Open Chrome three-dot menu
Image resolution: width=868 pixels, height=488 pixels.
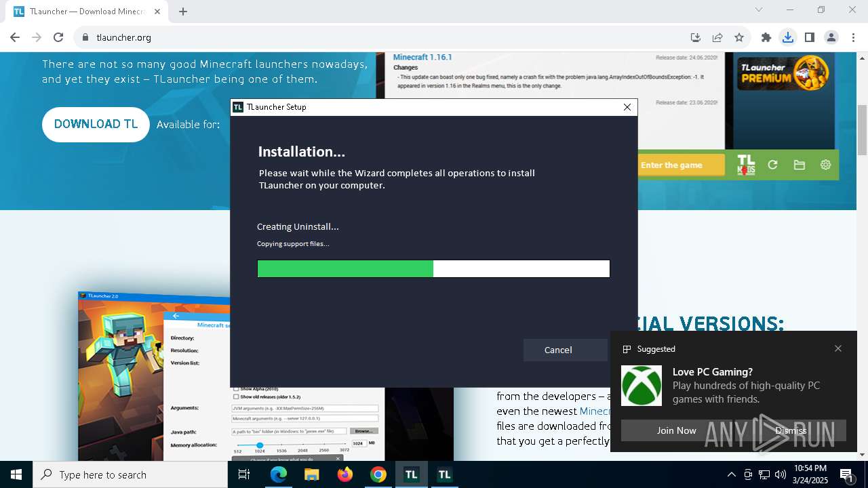coord(852,37)
